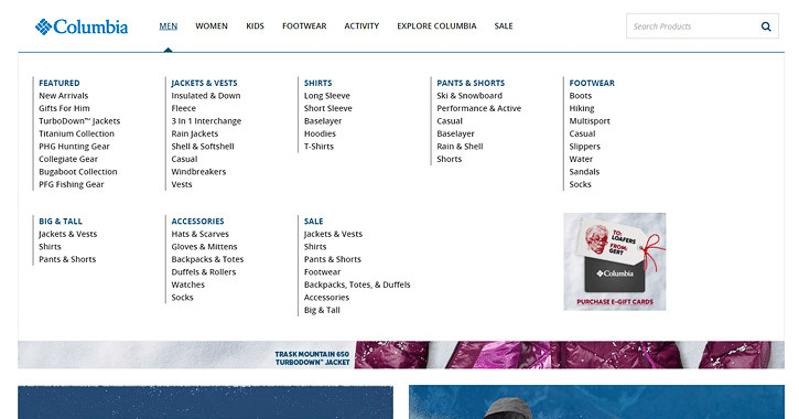Image resolution: width=799 pixels, height=419 pixels.
Task: Browse the Titanium Collection
Action: pyautogui.click(x=76, y=134)
